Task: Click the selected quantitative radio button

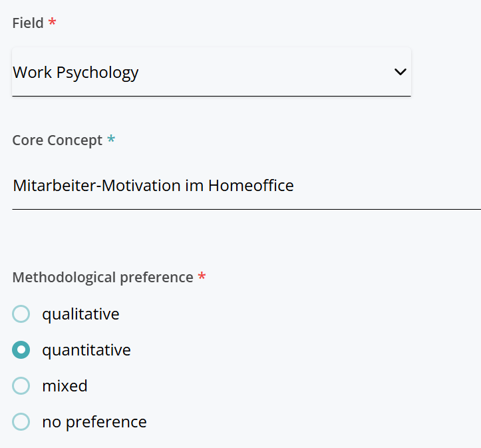Action: [x=21, y=349]
